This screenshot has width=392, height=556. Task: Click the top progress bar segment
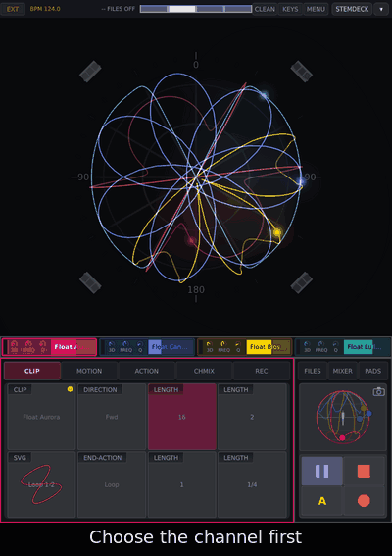196,9
